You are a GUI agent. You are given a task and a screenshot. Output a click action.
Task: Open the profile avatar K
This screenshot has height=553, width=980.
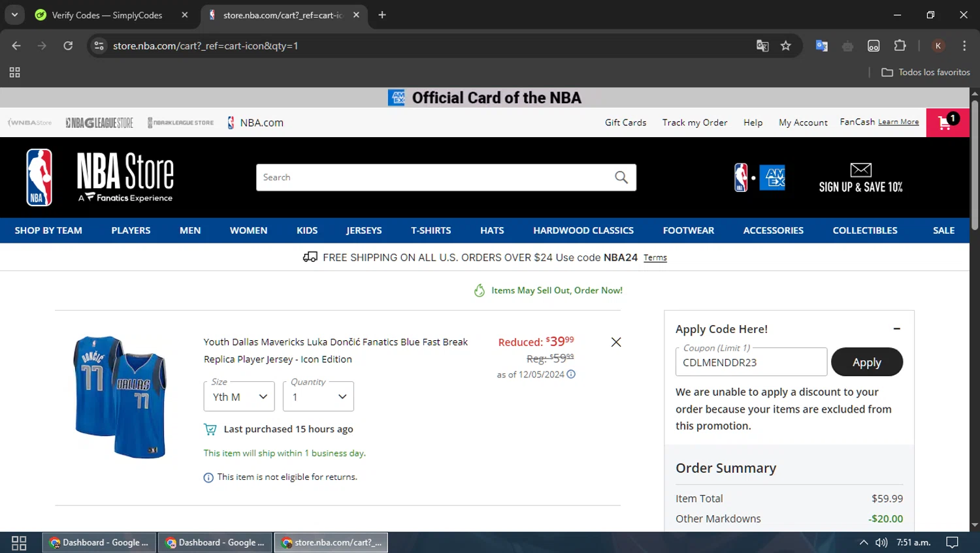(x=938, y=46)
